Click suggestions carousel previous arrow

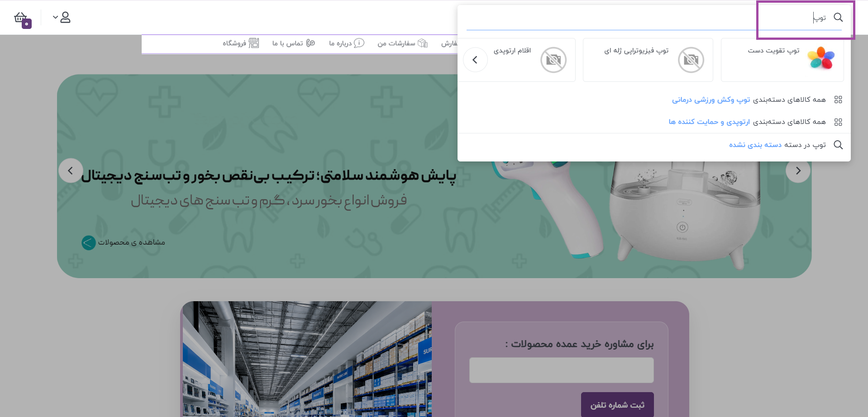(x=475, y=60)
